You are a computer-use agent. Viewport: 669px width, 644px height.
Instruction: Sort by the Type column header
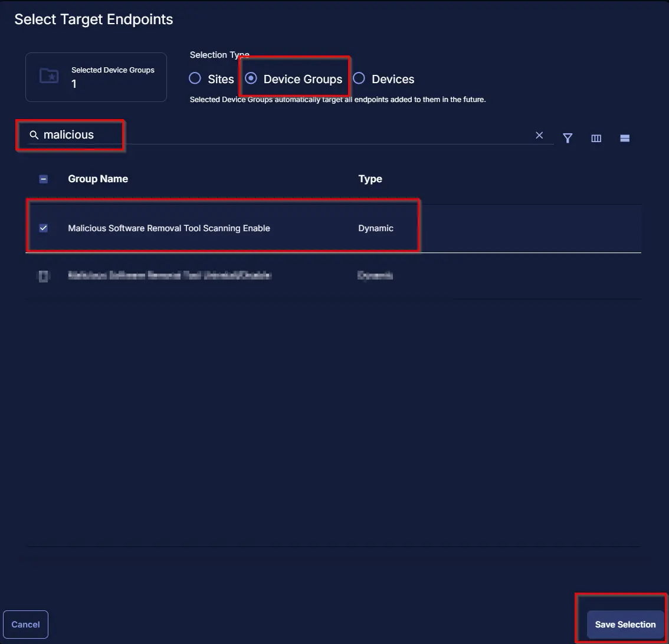[x=370, y=179]
